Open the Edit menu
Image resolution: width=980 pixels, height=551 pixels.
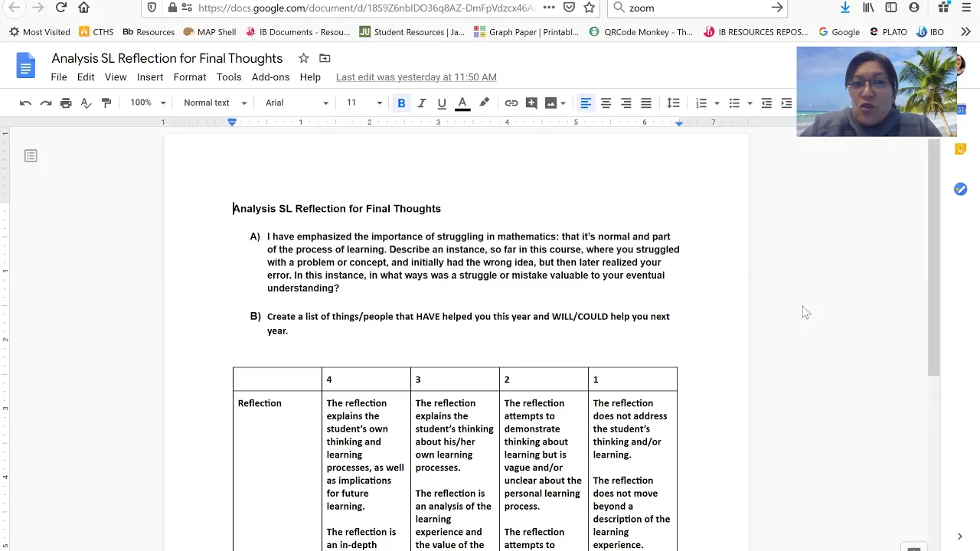pos(86,77)
